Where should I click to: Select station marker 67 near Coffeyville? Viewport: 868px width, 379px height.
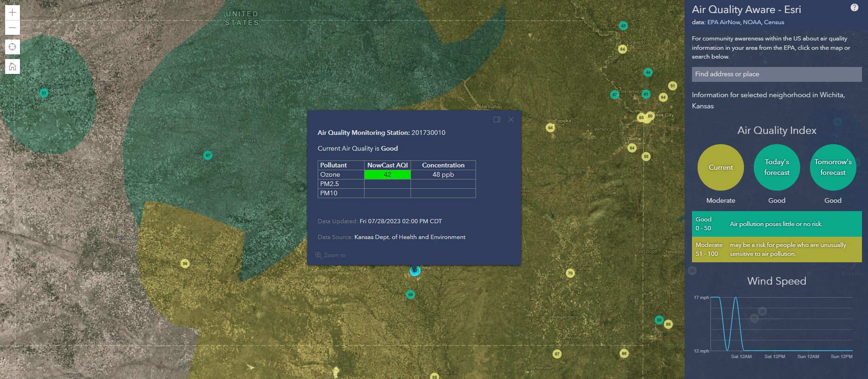(x=557, y=354)
